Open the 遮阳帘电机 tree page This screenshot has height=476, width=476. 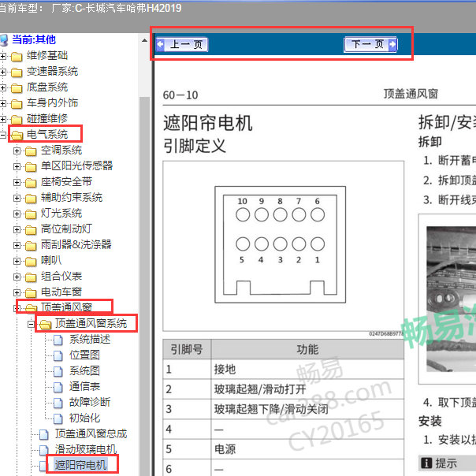pos(80,465)
